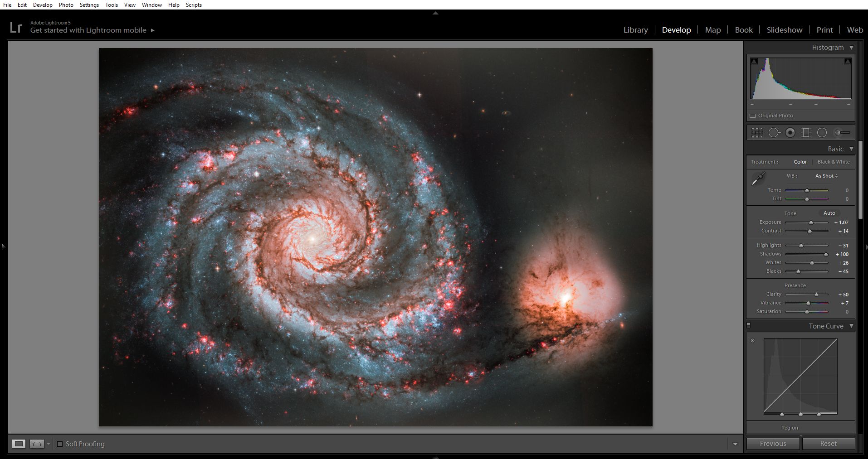
Task: Open the WB As Shot preset dropdown
Action: click(826, 176)
